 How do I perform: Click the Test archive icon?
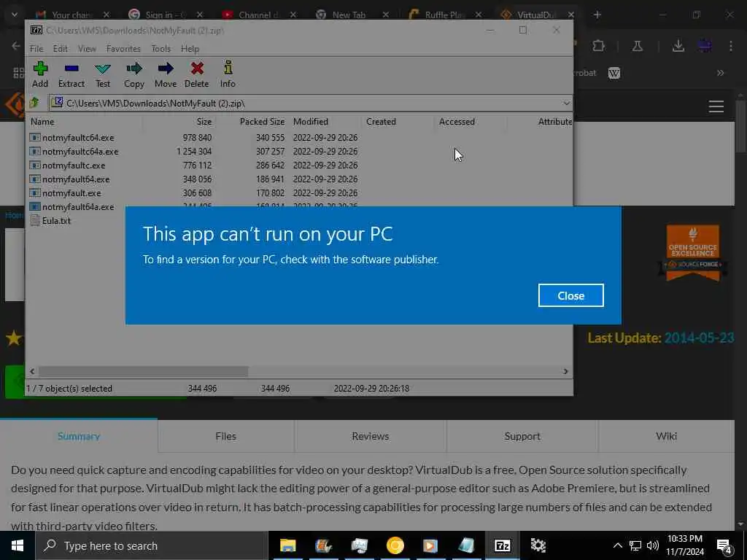[102, 74]
